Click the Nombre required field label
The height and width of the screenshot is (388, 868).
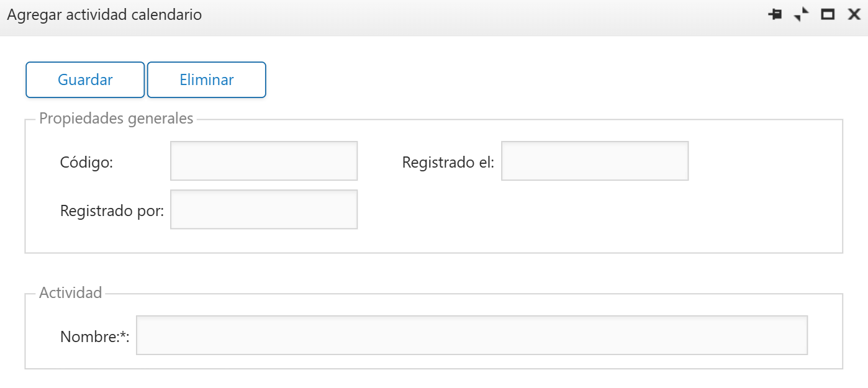tap(94, 337)
